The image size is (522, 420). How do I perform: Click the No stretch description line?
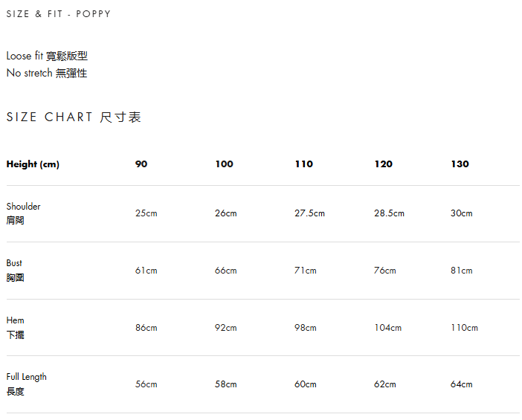click(x=47, y=73)
